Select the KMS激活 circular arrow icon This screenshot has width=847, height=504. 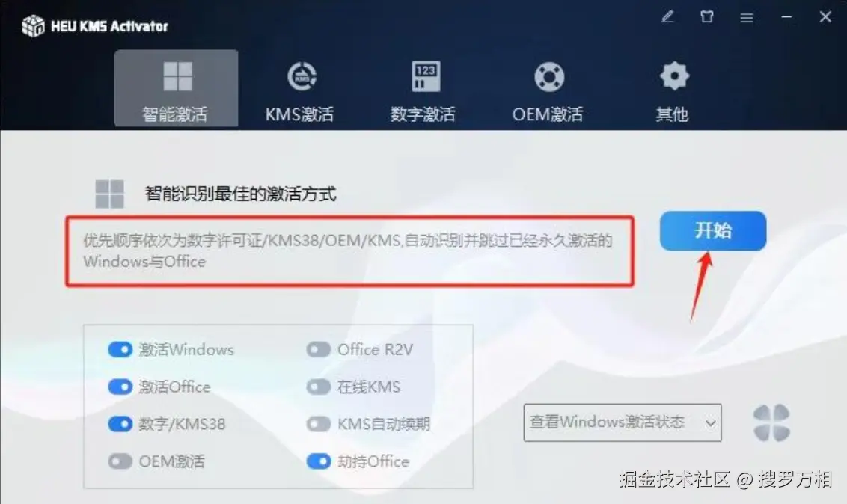click(x=302, y=76)
